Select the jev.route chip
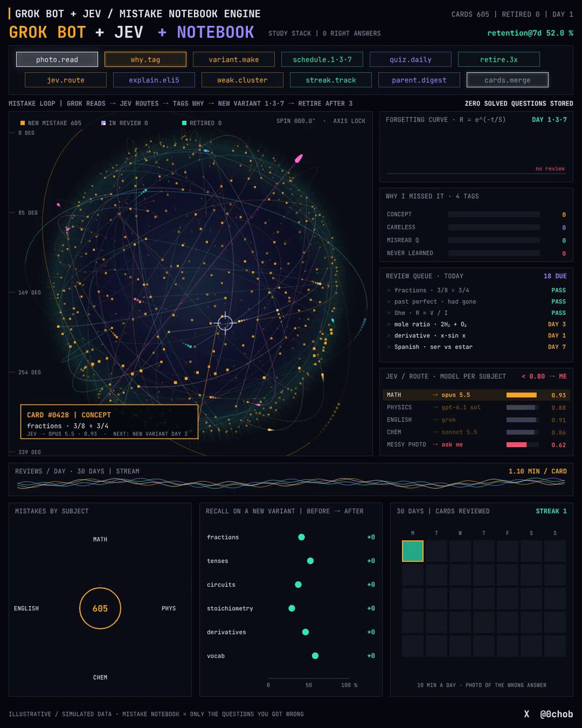The image size is (582, 728). click(65, 80)
